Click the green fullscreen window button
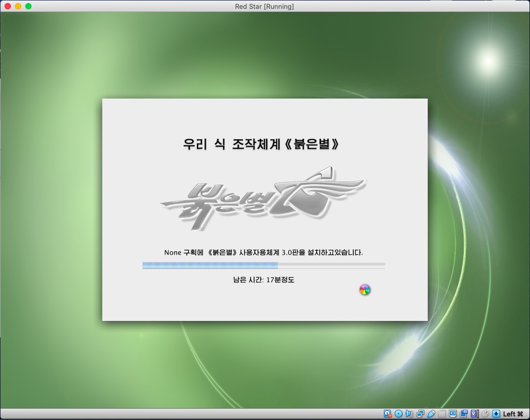 [x=28, y=6]
